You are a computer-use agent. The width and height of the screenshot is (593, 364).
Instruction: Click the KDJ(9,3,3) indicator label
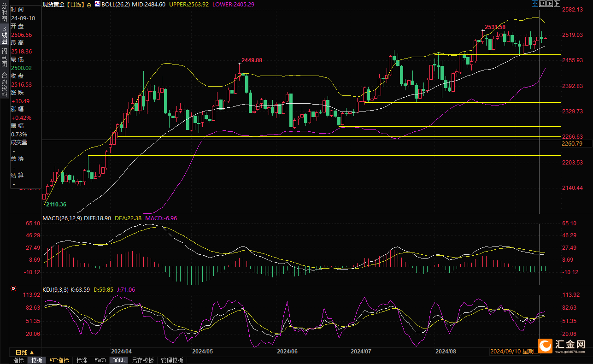[55, 289]
